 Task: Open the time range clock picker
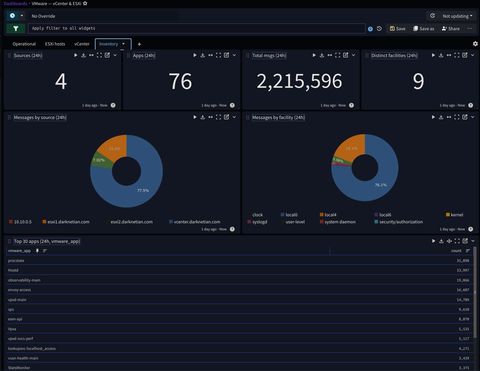point(12,16)
